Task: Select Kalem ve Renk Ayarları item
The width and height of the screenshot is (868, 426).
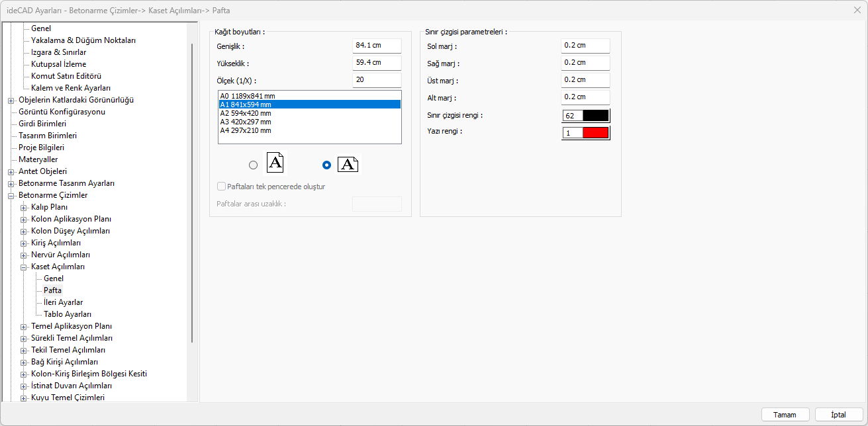Action: tap(71, 88)
